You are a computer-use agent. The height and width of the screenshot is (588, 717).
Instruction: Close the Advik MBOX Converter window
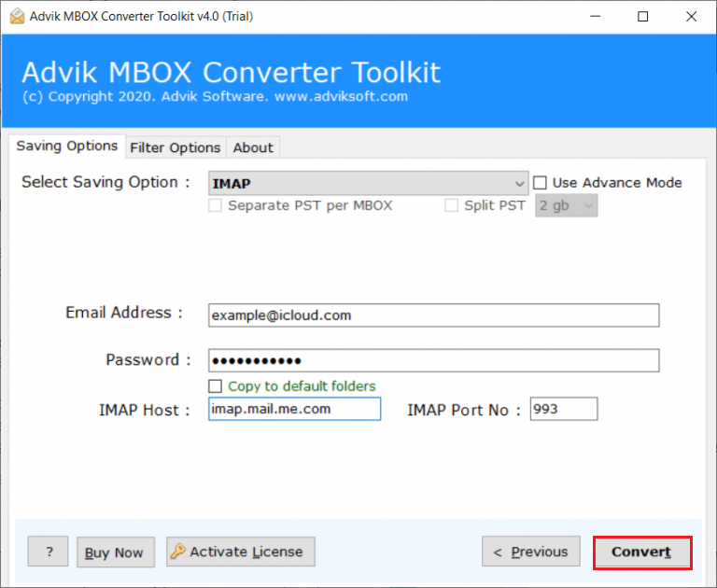[692, 17]
